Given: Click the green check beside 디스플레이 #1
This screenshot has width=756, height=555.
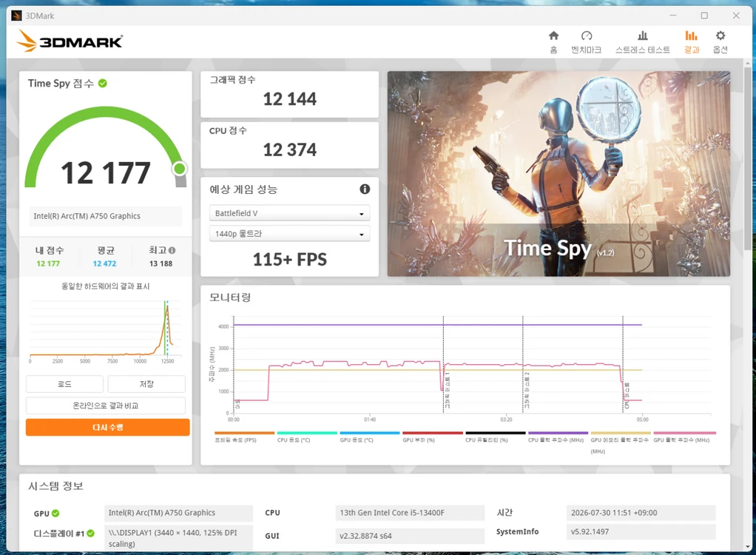Looking at the screenshot, I should (91, 534).
